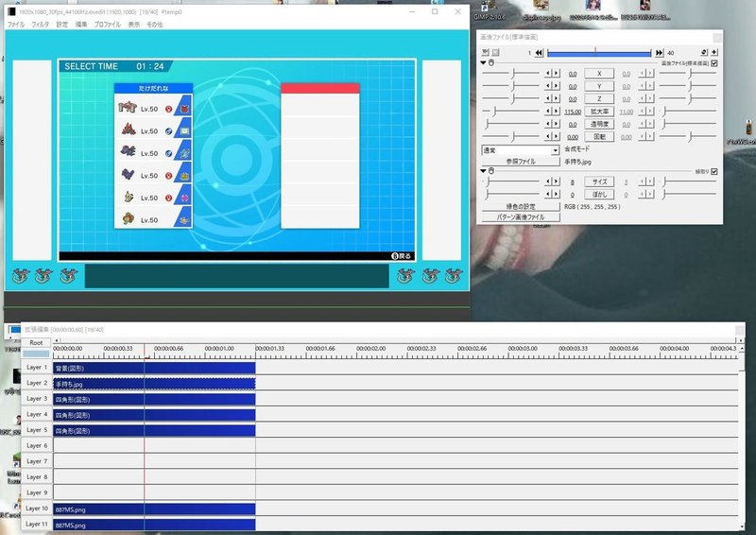Select the 四角形(図形) object on Layer 4
Viewport: 756px width, 535px height.
coord(154,415)
